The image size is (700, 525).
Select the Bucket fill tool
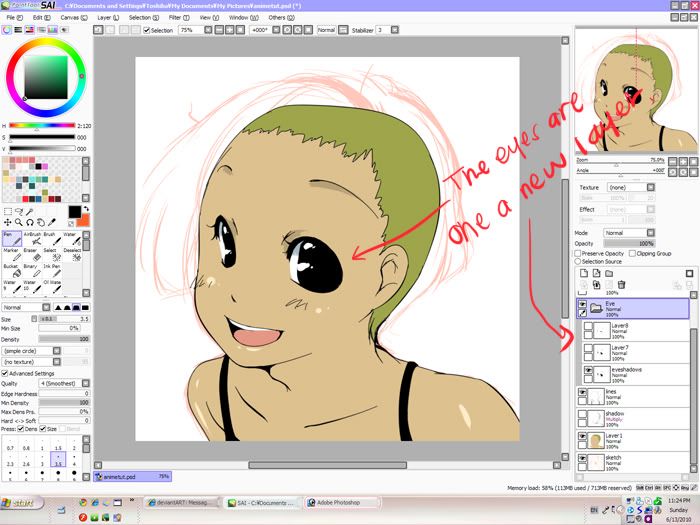tap(12, 271)
